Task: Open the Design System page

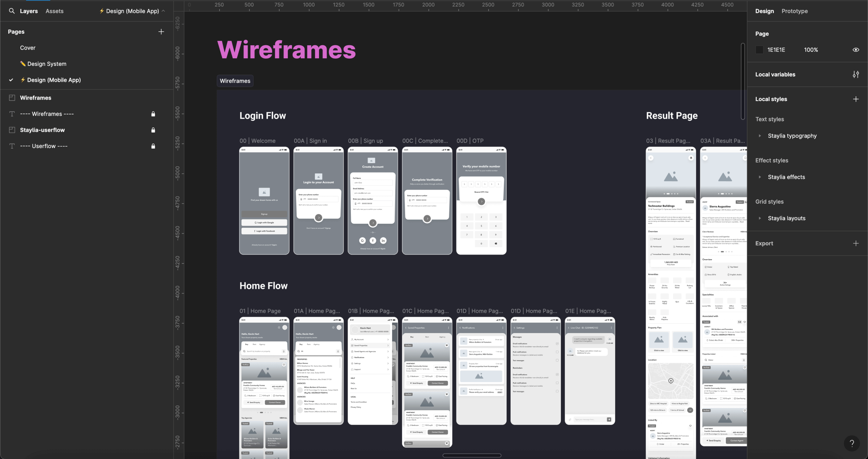Action: (x=47, y=64)
